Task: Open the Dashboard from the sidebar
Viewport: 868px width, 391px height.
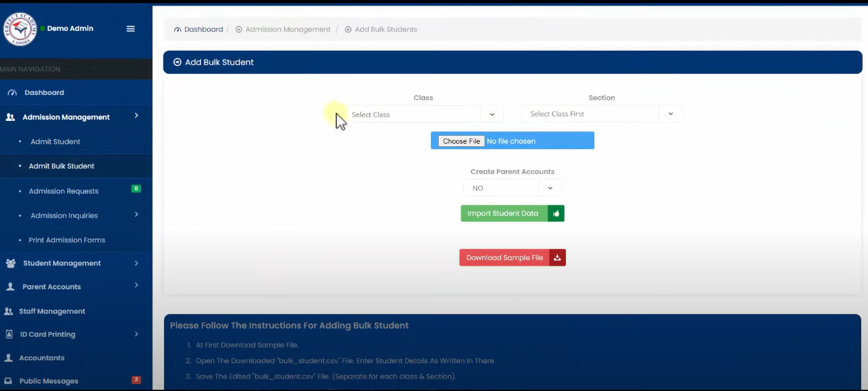Action: (44, 93)
